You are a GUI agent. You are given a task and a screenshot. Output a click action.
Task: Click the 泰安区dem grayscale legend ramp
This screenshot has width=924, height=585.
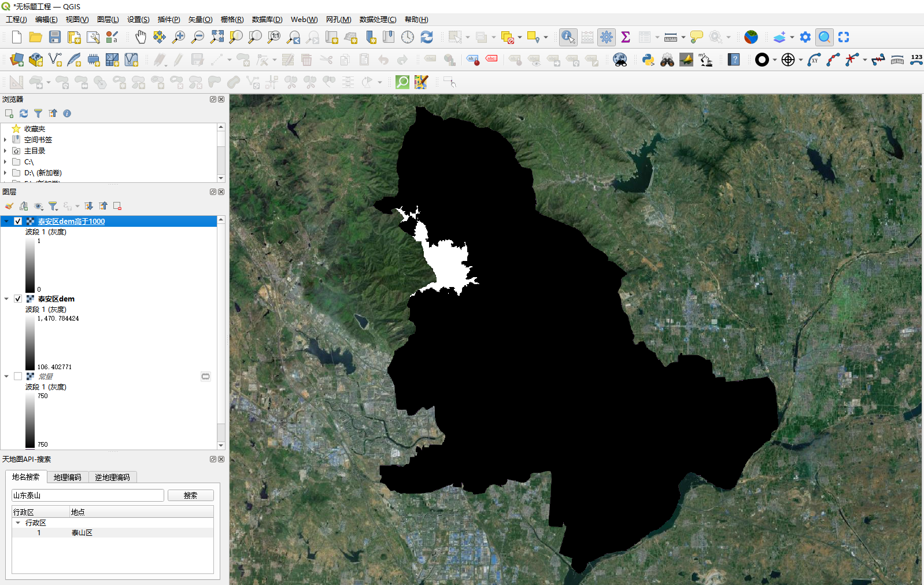[x=30, y=343]
